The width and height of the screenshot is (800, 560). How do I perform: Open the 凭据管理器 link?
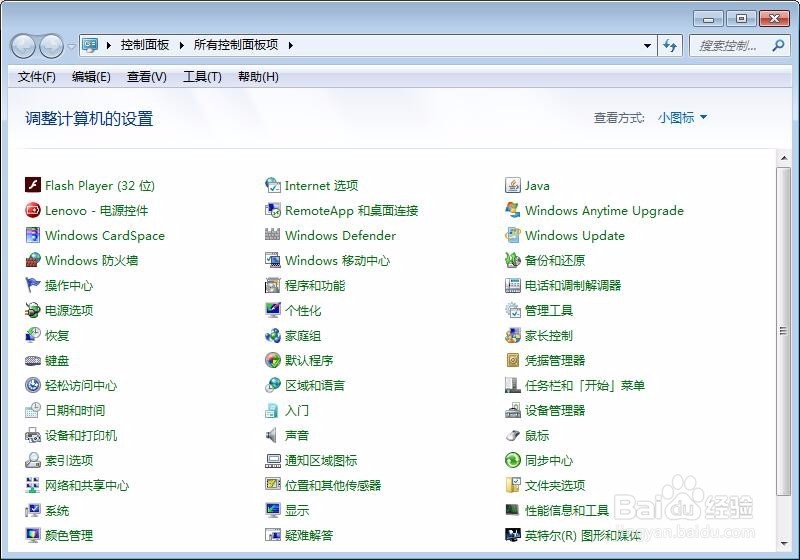[555, 361]
